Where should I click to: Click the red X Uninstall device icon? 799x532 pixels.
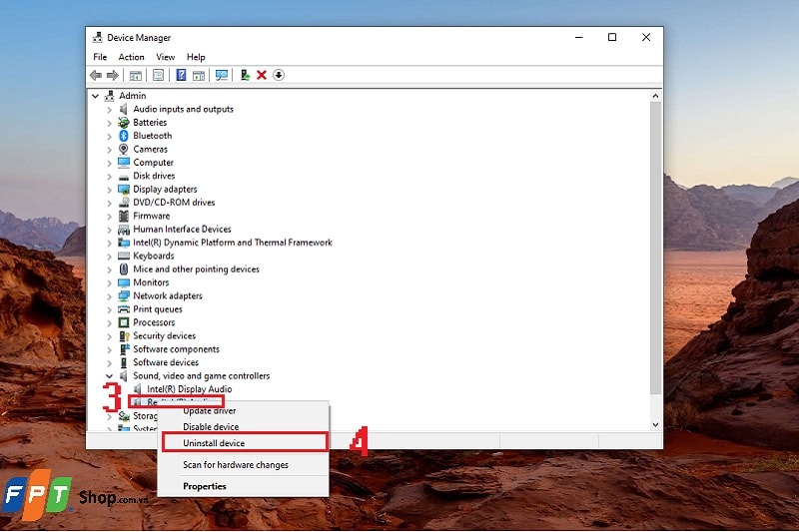tap(262, 75)
